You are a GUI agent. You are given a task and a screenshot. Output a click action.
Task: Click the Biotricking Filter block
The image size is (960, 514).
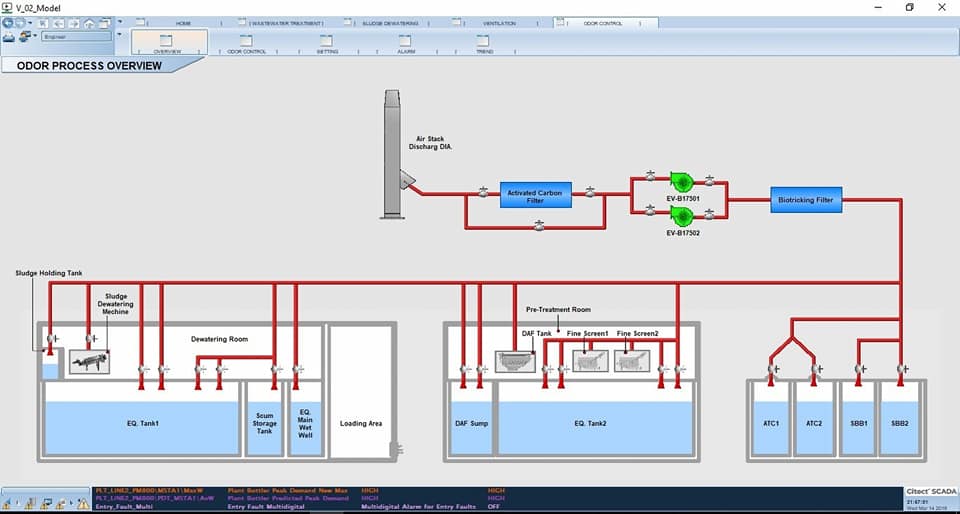pyautogui.click(x=806, y=199)
